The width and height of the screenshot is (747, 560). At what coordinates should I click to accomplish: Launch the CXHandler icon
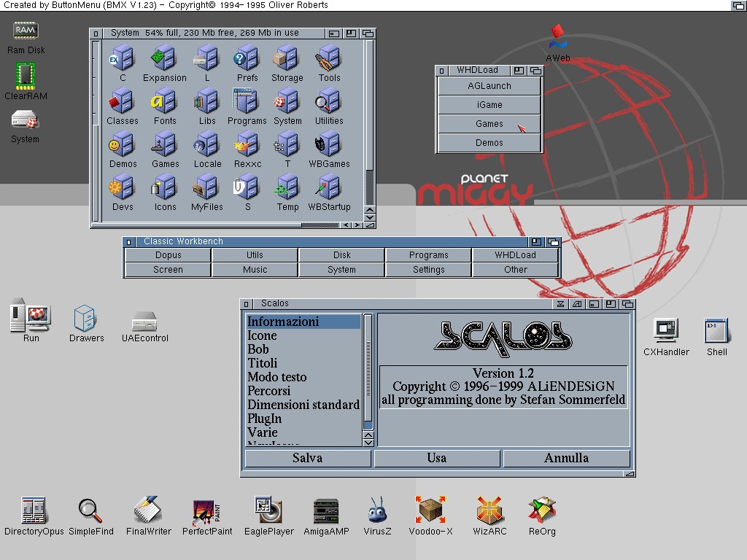coord(665,330)
